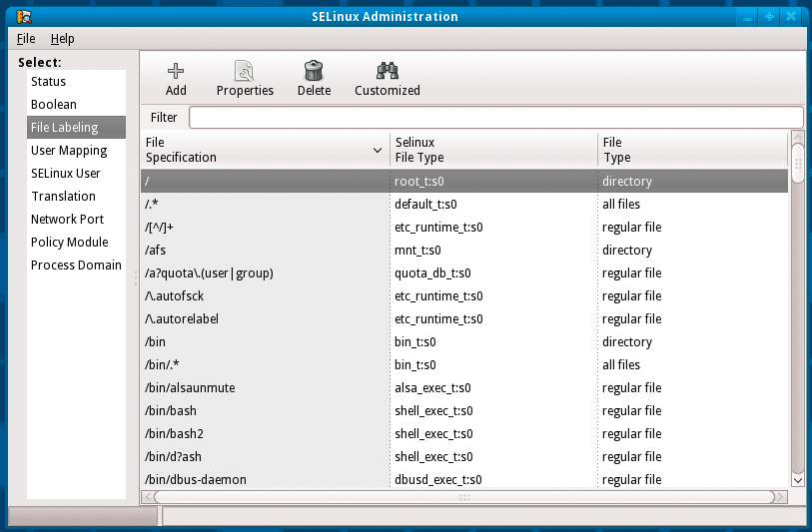Select the /afs row
This screenshot has height=532, width=812.
[x=464, y=250]
